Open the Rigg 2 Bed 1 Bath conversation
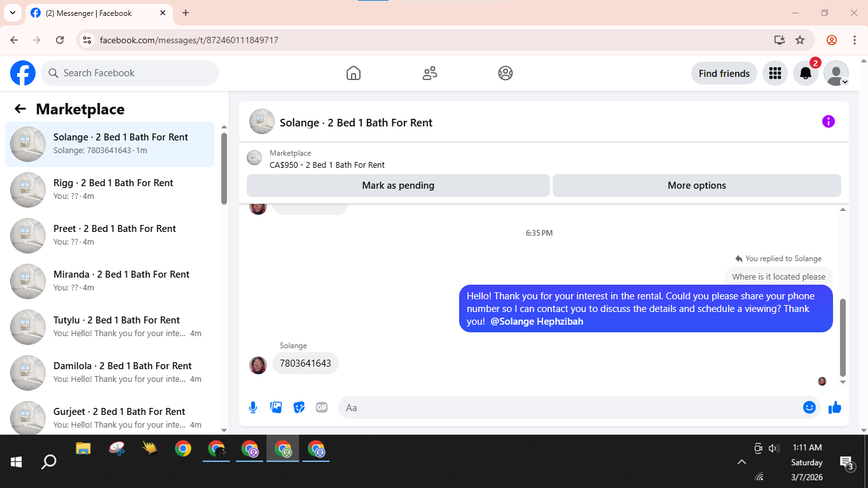 [x=109, y=190]
